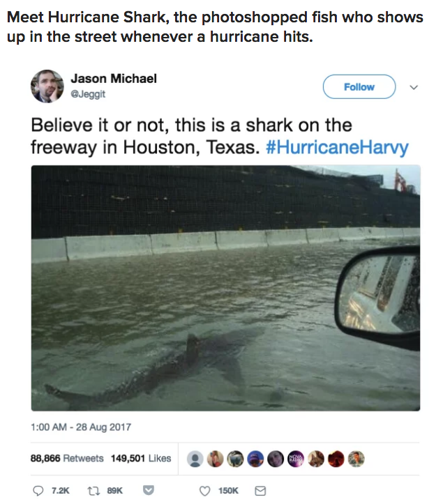Click the Jason Michael display name
Image resolution: width=443 pixels, height=504 pixels.
coord(113,79)
